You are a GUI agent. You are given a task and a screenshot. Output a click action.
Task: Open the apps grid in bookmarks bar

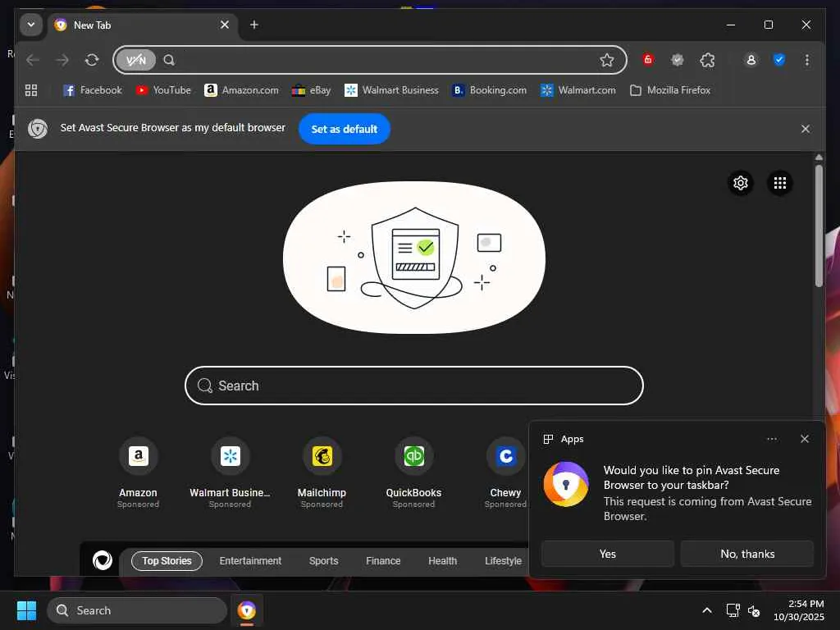coord(31,90)
